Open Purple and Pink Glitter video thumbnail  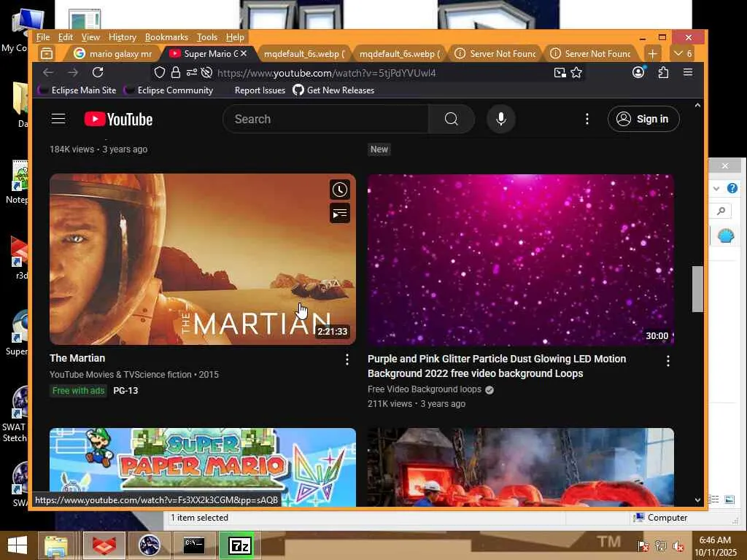pos(521,260)
